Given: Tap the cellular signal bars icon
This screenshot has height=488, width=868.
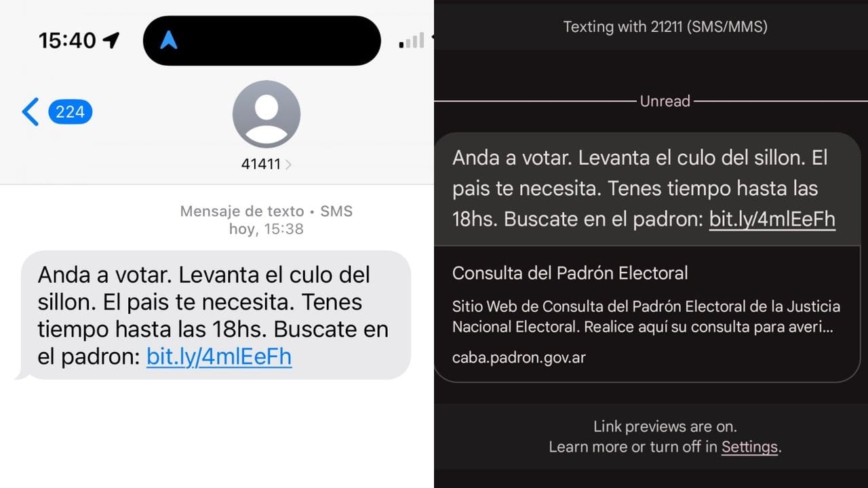Looking at the screenshot, I should tap(412, 41).
